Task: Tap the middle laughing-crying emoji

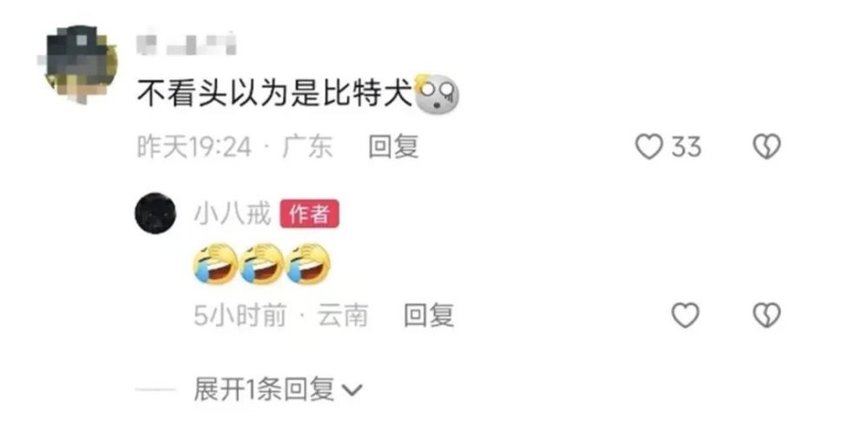Action: [262, 264]
